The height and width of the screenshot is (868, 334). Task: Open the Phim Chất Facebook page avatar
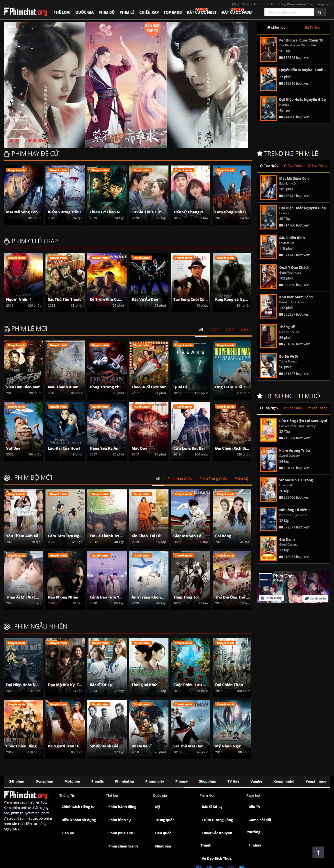point(266,579)
